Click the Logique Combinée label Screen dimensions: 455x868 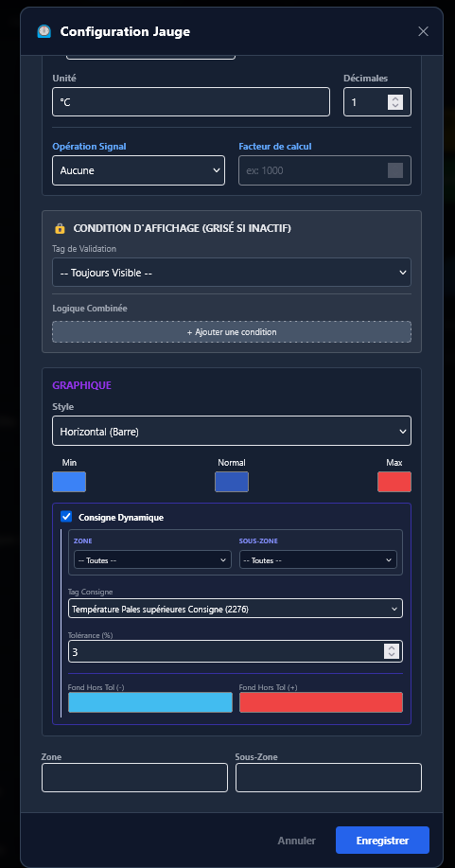coord(90,309)
